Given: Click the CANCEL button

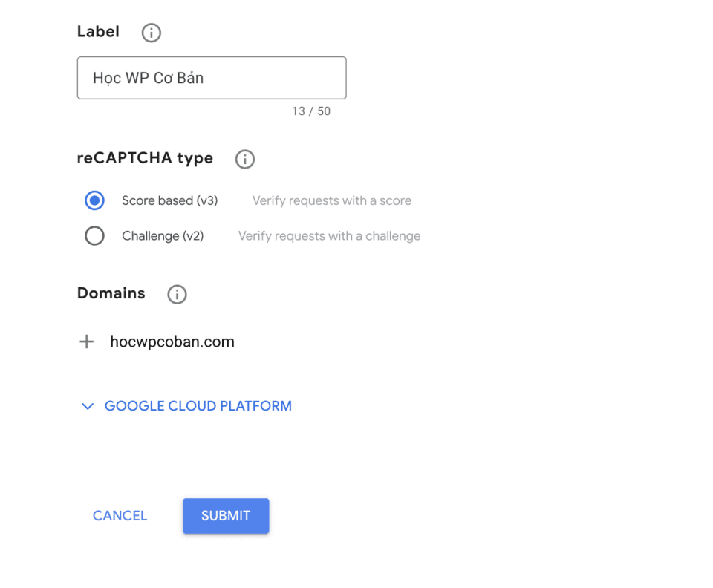Looking at the screenshot, I should (x=120, y=515).
